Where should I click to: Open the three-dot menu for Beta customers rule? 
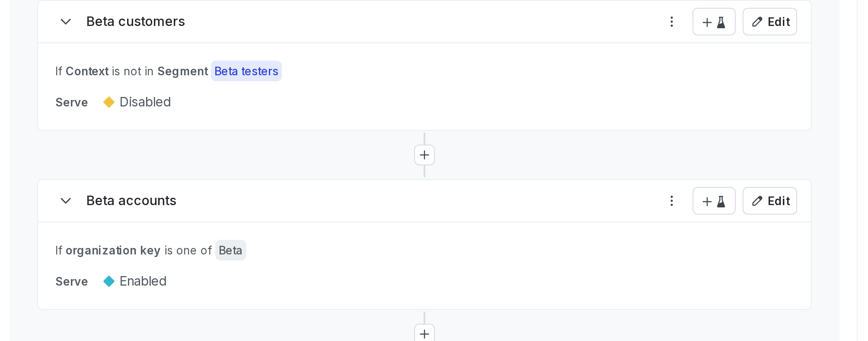[x=671, y=22]
